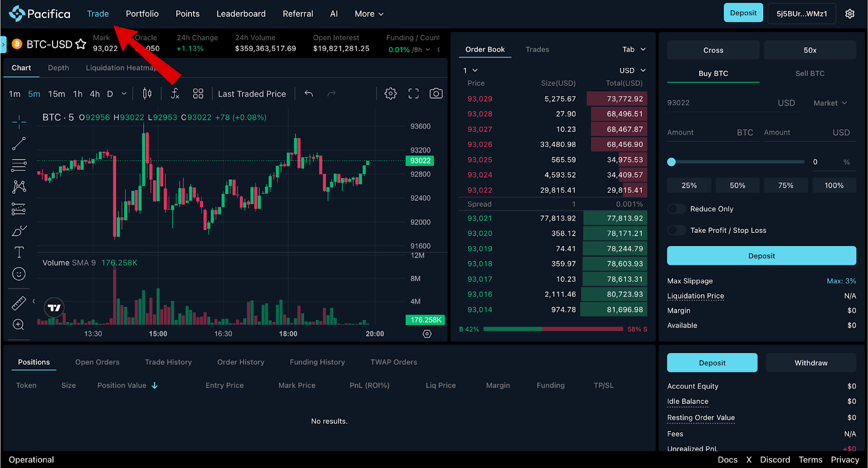This screenshot has height=468, width=868.
Task: Toggle the Reduce Only switch
Action: pos(676,209)
